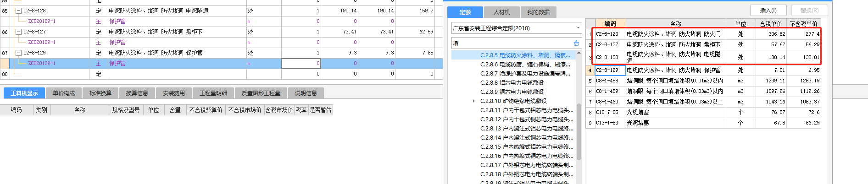The height and width of the screenshot is (184, 868).
Task: Click the 插入(I) button
Action: (768, 10)
